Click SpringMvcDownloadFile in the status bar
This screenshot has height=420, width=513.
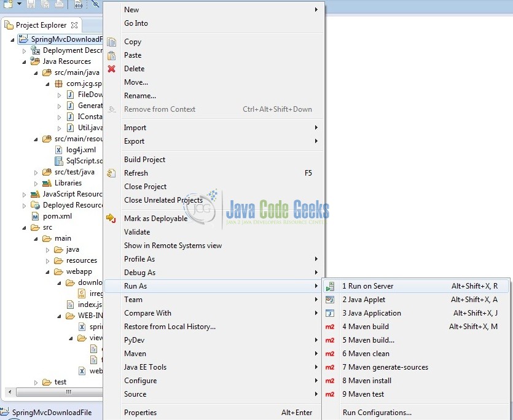52,413
